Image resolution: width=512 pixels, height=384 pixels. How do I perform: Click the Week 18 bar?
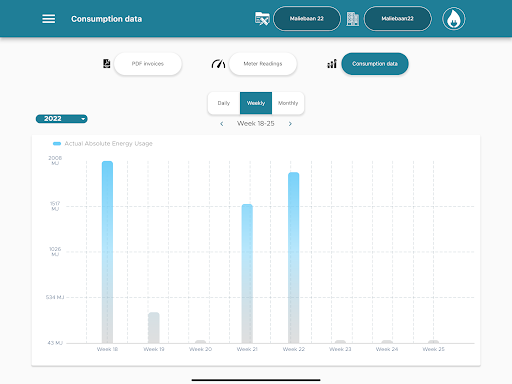click(x=107, y=252)
